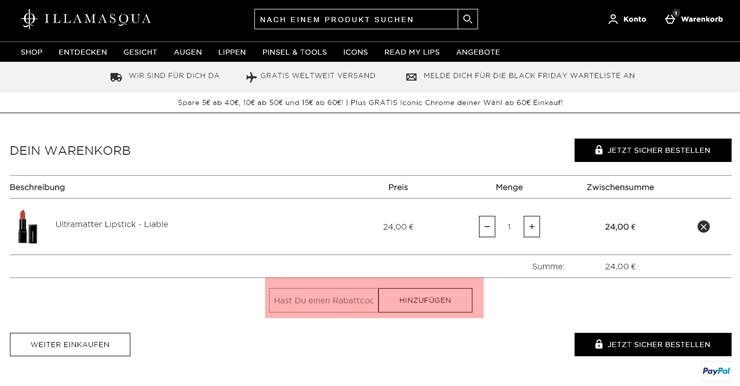Click GRATIS WELTWEIT VERSAND link
The image size is (740, 386).
318,76
